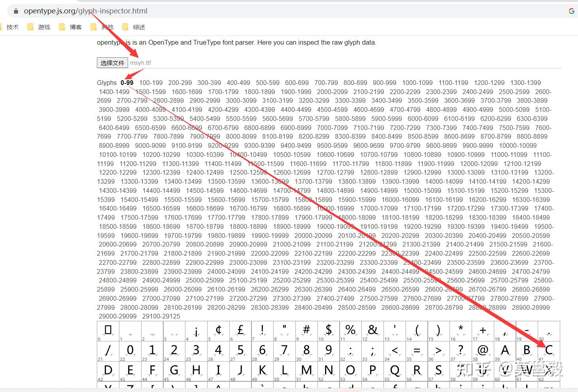Inspect the percent sign glyph cell
The width and height of the screenshot is (578, 392).
click(351, 331)
